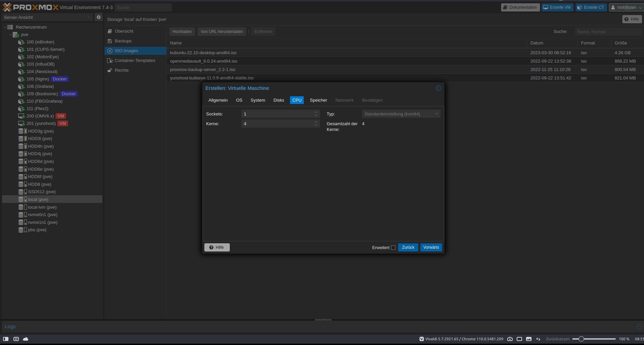Click the Docker tag on 109 (Booksonic)
Screen dimensions: 644x345
[x=69, y=94]
